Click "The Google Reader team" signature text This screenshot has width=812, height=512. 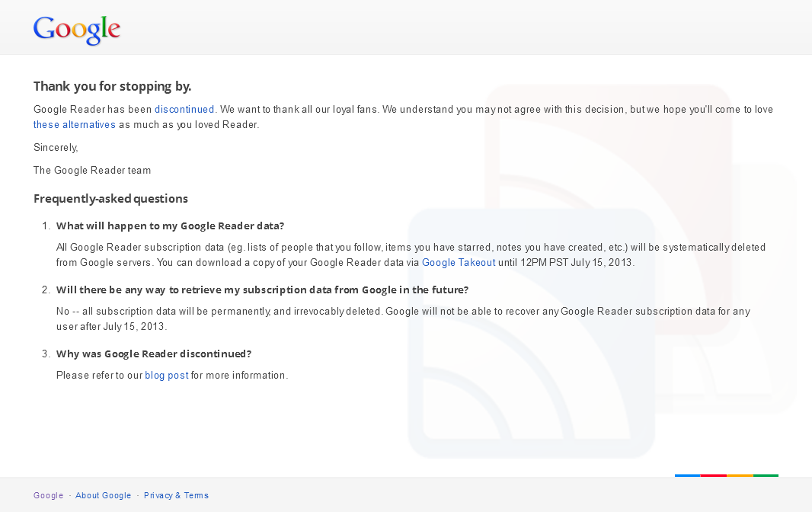coord(92,171)
